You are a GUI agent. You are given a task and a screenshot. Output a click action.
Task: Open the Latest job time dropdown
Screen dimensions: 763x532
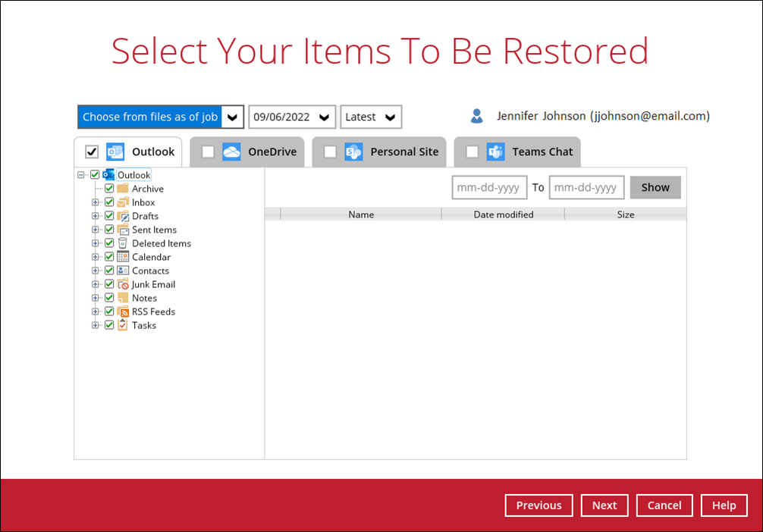371,117
